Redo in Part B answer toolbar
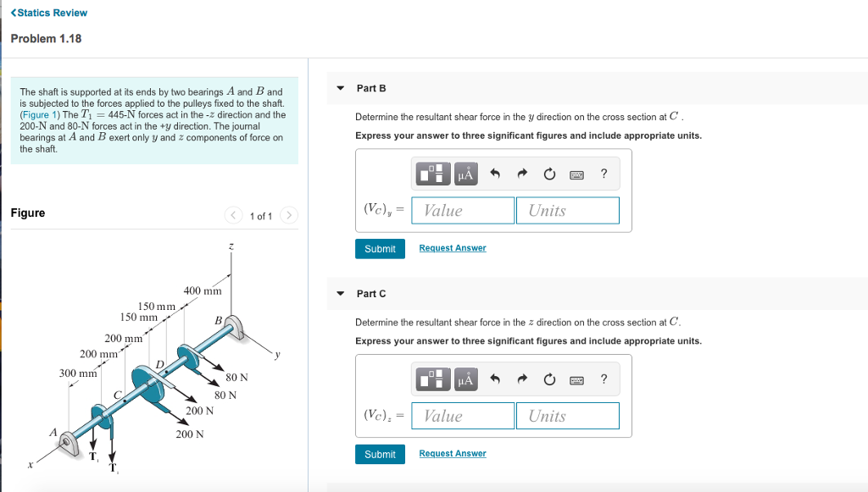 pos(522,174)
